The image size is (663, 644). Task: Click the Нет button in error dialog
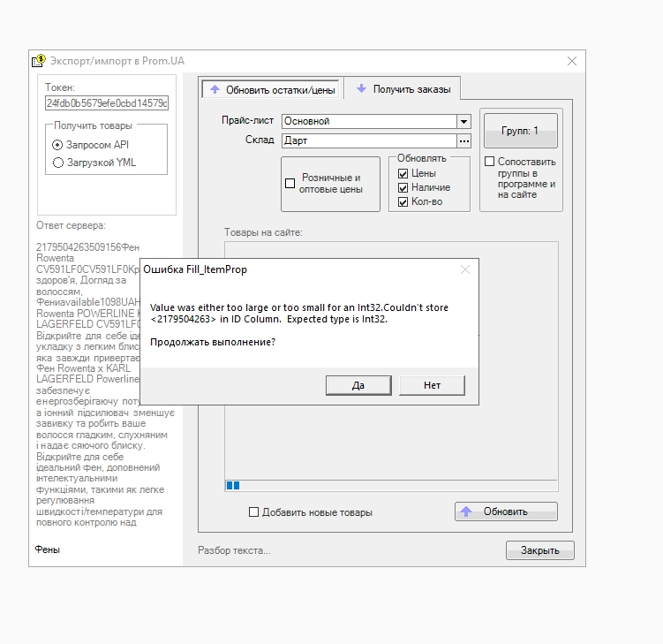(x=432, y=385)
